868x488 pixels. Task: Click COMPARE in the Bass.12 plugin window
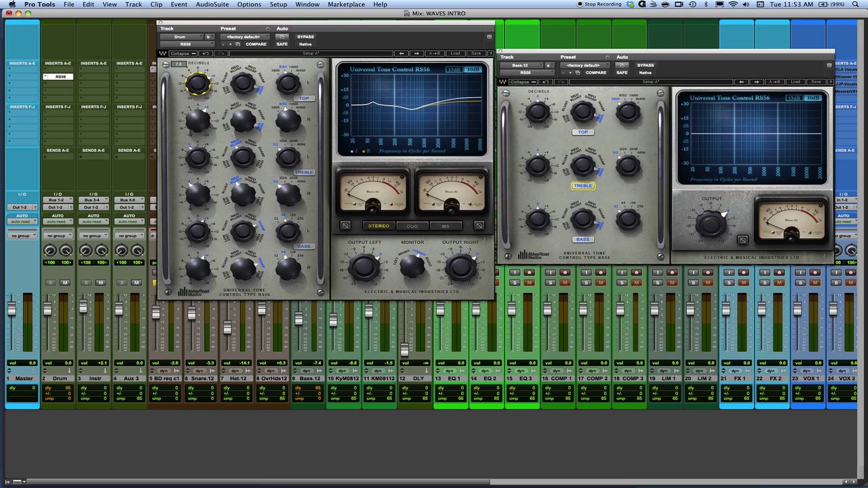pyautogui.click(x=596, y=73)
